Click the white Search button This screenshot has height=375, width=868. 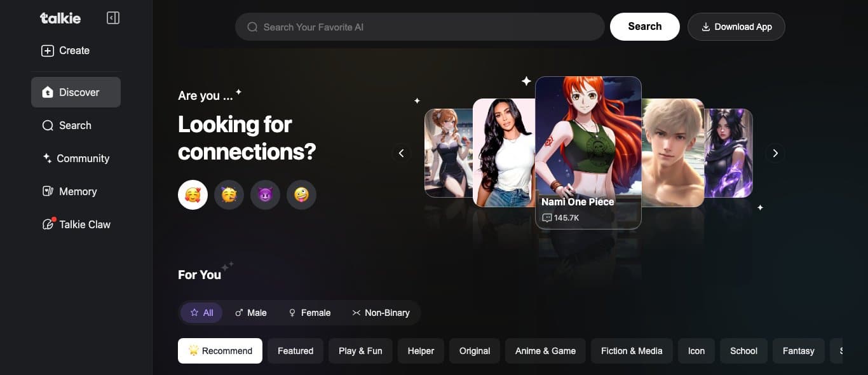click(x=644, y=27)
